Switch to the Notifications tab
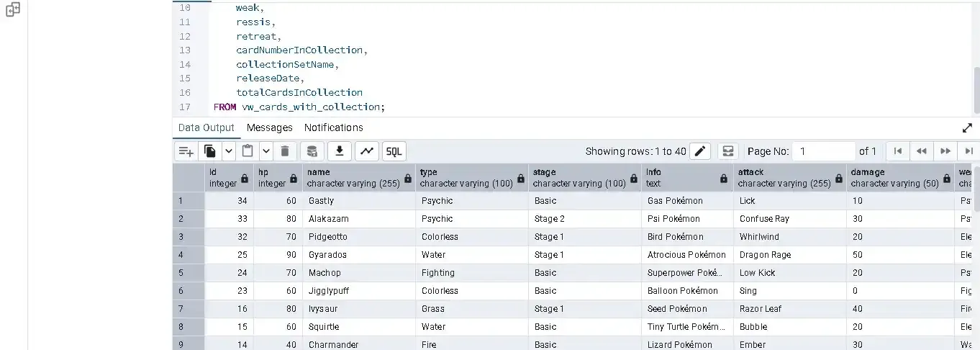 coord(333,127)
